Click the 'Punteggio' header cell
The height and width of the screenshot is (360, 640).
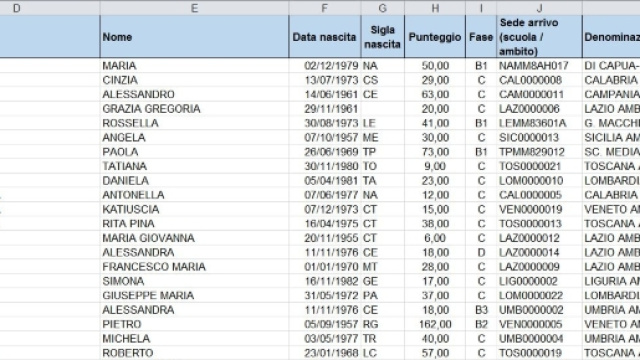click(435, 37)
